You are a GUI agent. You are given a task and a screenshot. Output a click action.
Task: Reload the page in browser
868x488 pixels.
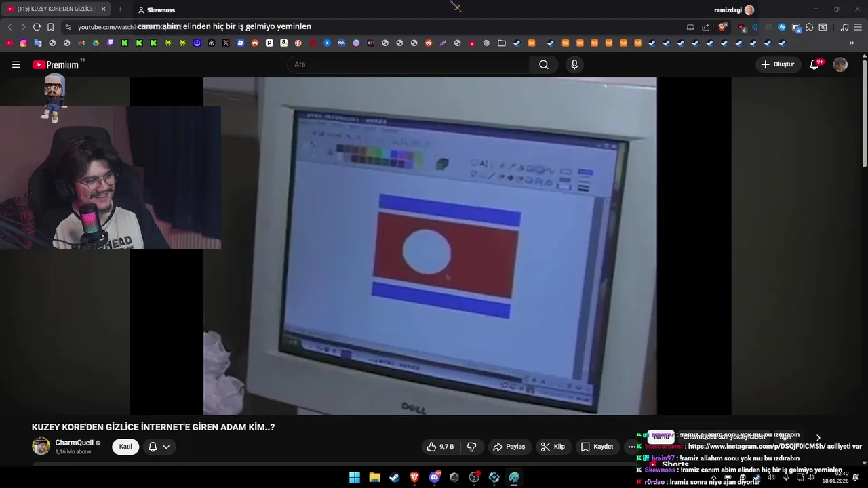click(x=37, y=27)
